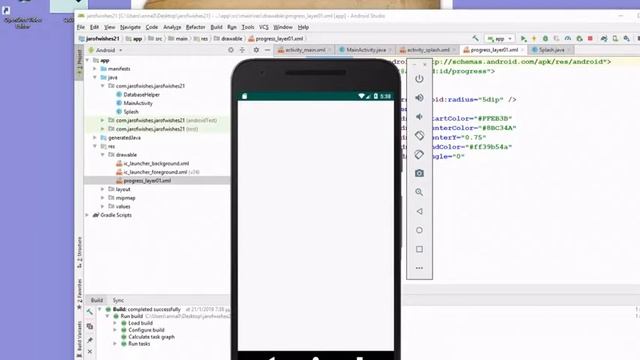The height and width of the screenshot is (360, 640).
Task: Lower volume with emulator volume down icon
Action: (x=419, y=117)
